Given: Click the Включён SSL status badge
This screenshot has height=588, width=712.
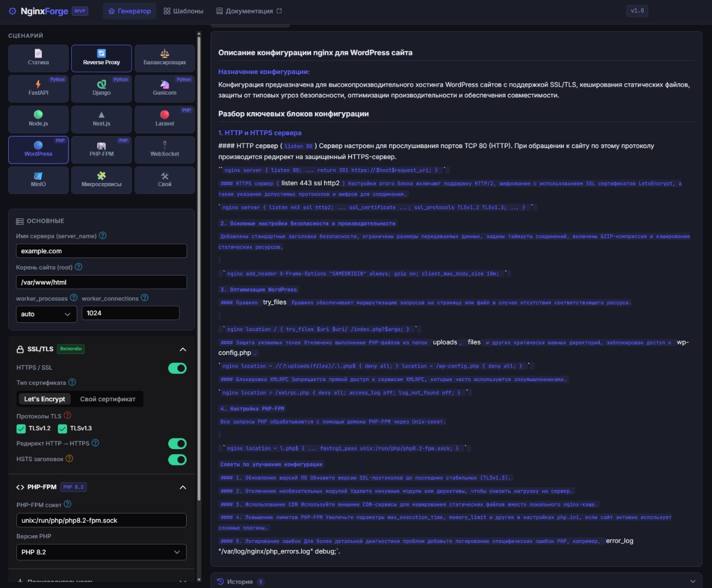Looking at the screenshot, I should click(x=71, y=349).
